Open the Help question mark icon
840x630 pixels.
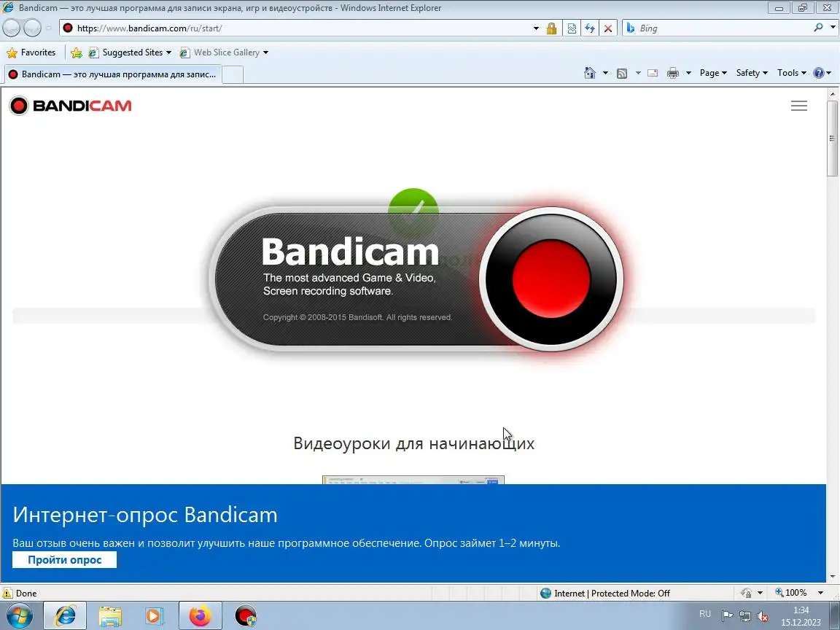(819, 73)
